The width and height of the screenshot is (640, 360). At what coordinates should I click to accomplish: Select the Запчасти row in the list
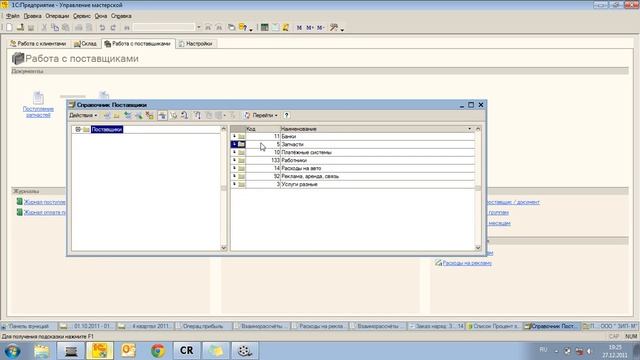point(353,144)
